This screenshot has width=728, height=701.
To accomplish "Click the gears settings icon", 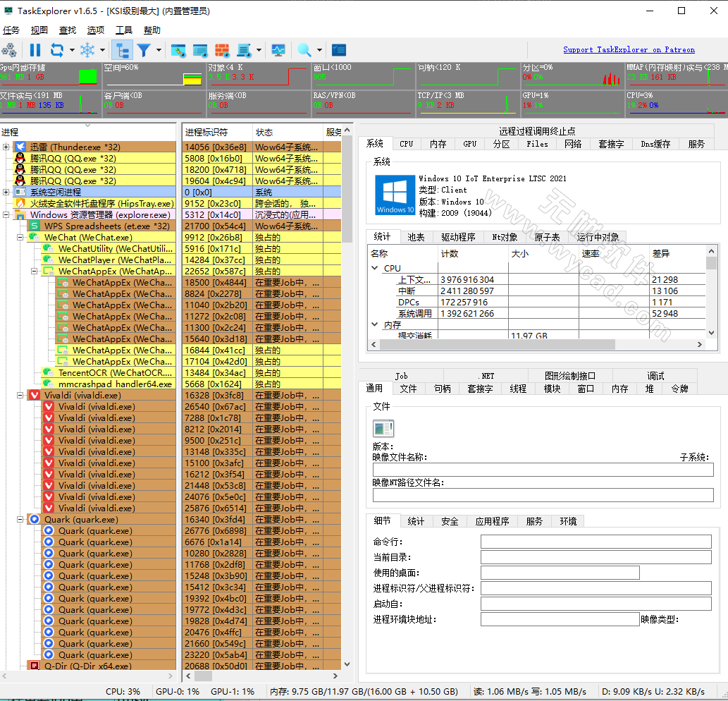I will 10,50.
